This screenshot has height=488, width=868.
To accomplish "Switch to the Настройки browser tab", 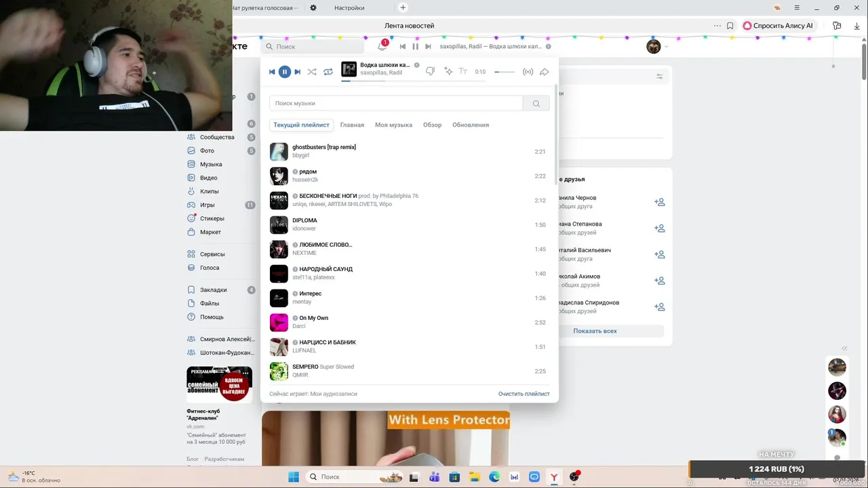I will pyautogui.click(x=349, y=8).
